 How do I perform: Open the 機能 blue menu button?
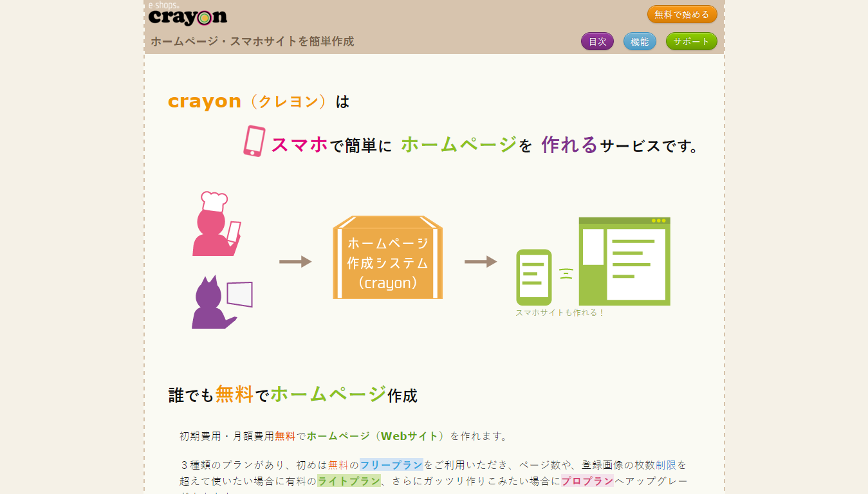pos(640,41)
